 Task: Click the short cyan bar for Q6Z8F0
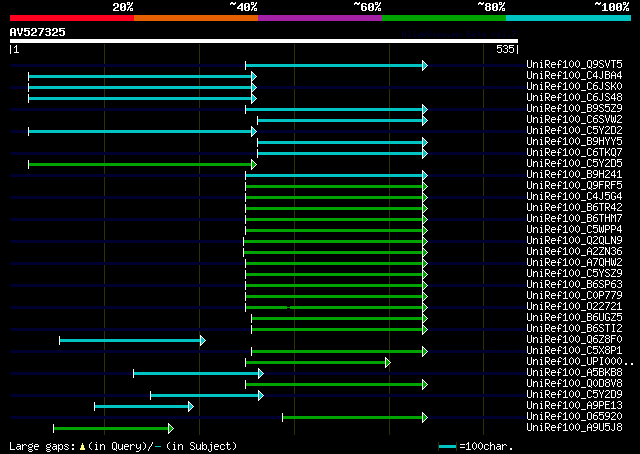[133, 340]
